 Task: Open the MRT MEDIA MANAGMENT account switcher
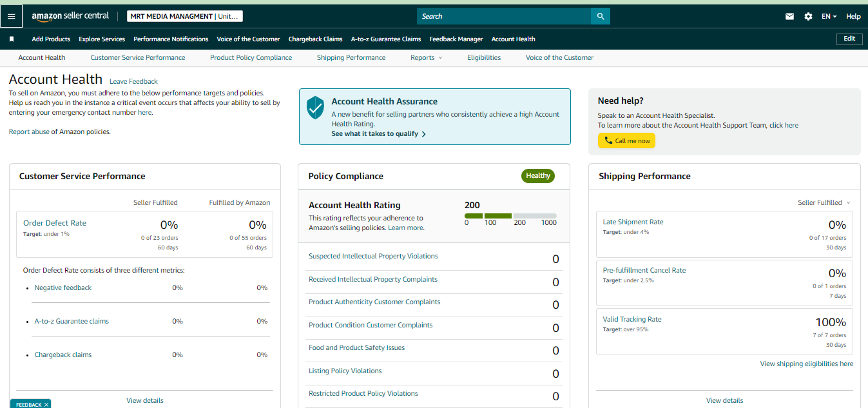pos(185,16)
